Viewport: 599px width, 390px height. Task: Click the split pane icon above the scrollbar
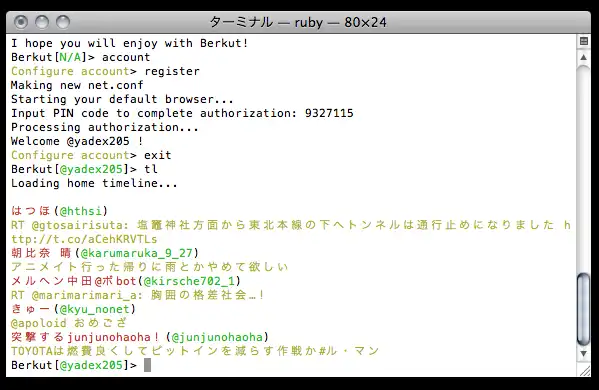click(583, 41)
